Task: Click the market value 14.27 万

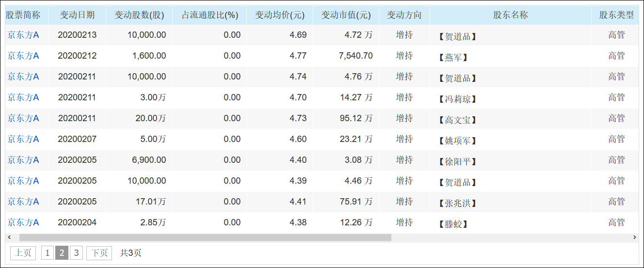Action: [x=356, y=97]
